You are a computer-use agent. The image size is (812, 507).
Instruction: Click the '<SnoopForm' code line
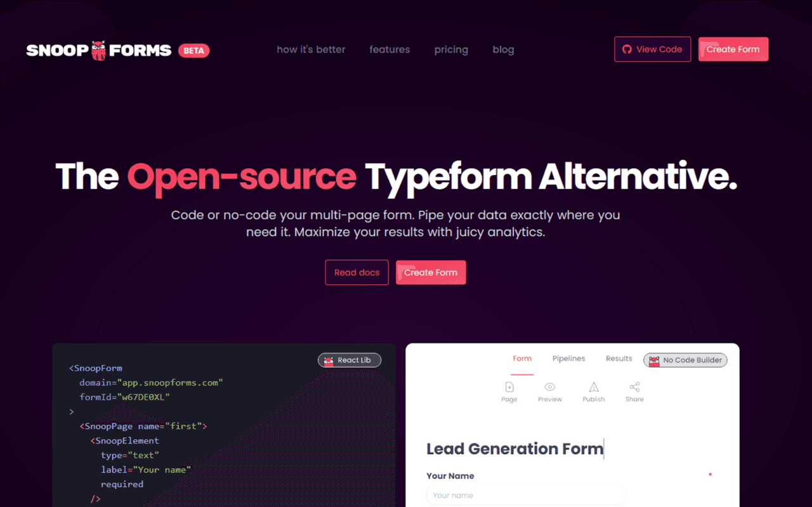point(96,368)
